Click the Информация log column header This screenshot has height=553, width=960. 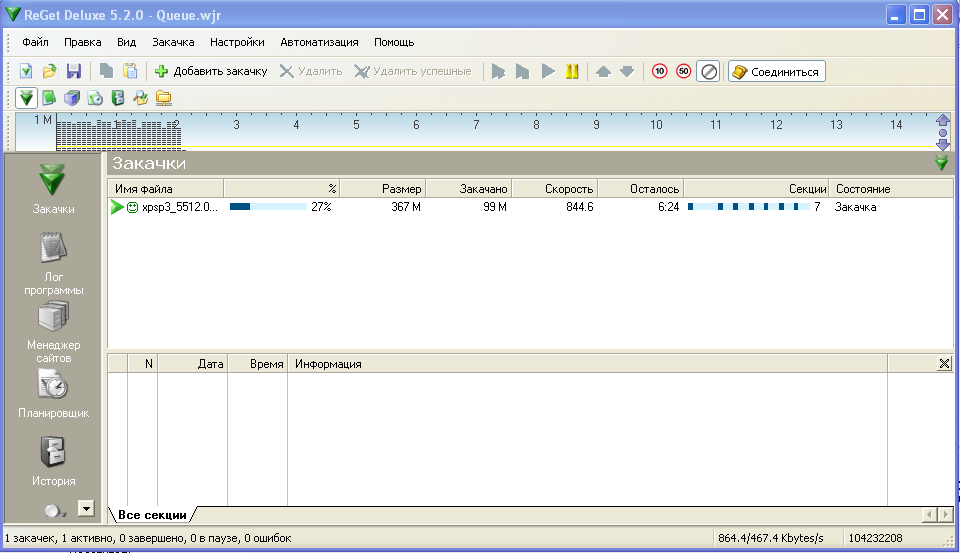587,364
